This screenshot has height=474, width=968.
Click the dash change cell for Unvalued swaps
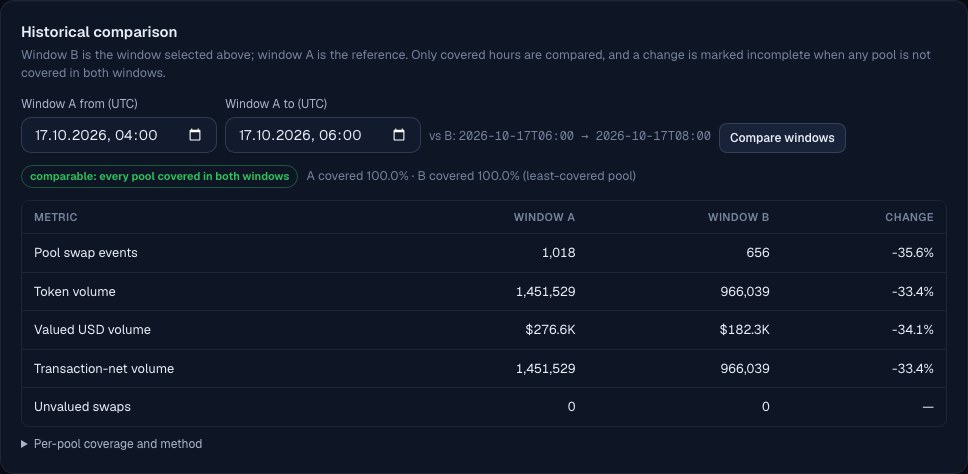[928, 407]
